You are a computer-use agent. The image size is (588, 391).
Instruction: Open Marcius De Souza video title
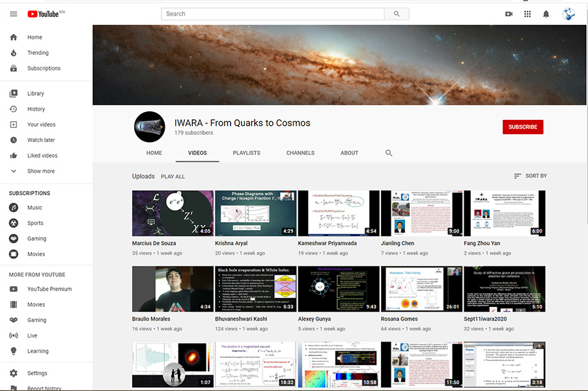(x=154, y=243)
